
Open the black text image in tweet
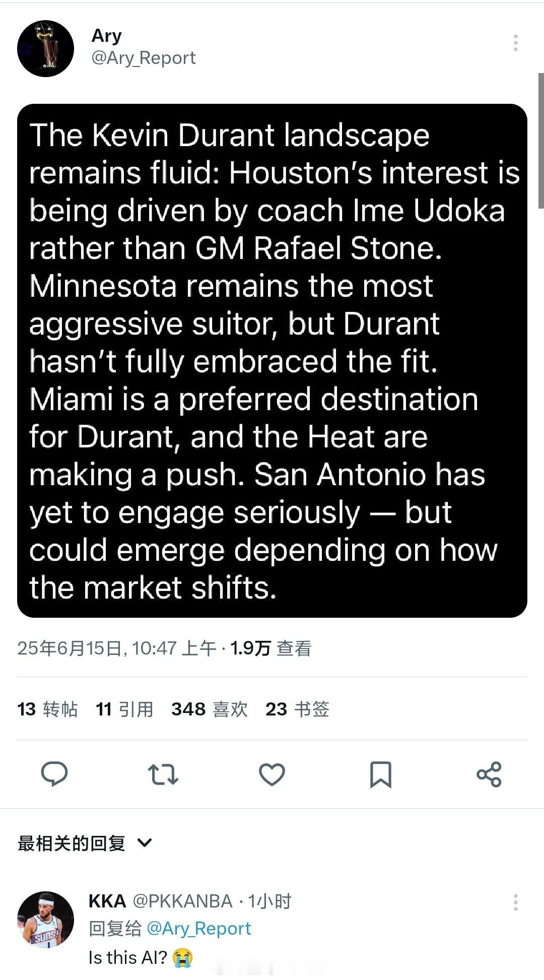(x=272, y=360)
